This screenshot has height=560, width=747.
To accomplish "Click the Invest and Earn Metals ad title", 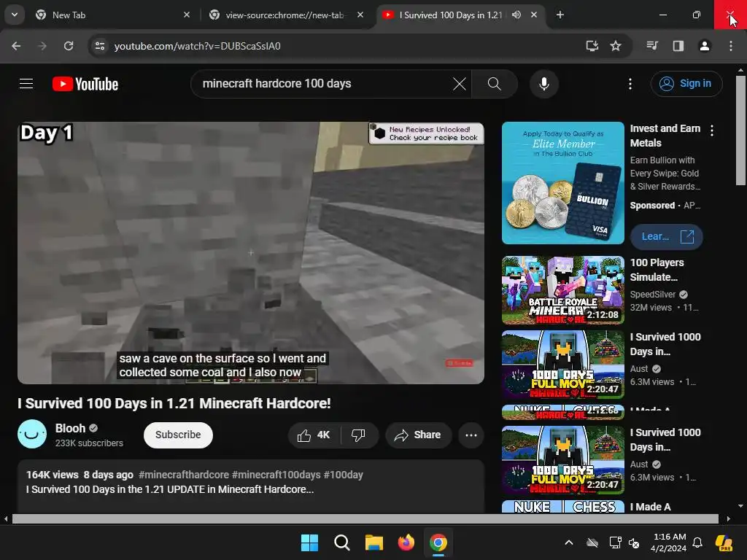I will tap(665, 136).
